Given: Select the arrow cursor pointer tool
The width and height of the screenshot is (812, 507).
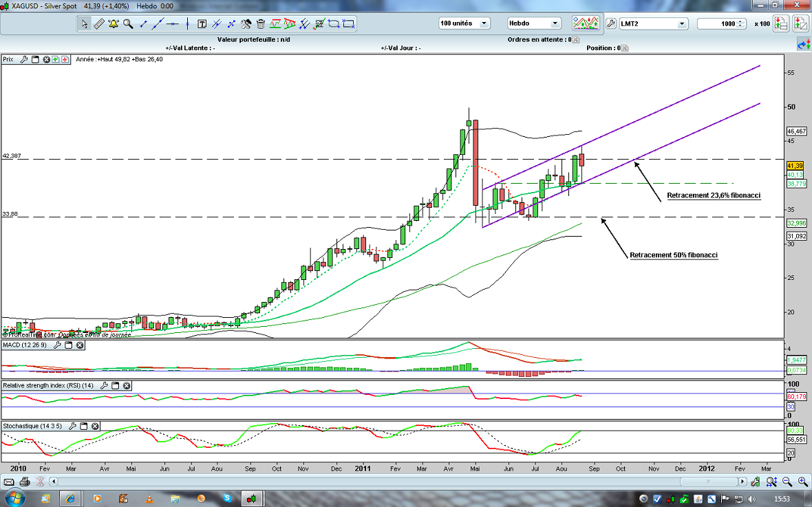Looking at the screenshot, I should click(x=84, y=23).
